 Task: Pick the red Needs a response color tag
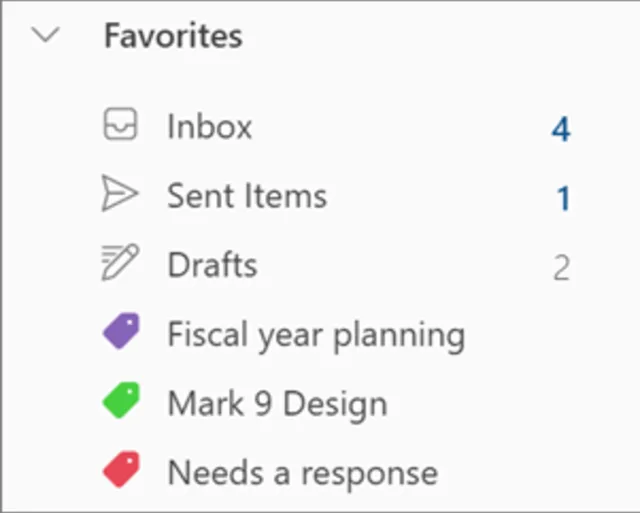point(121,470)
